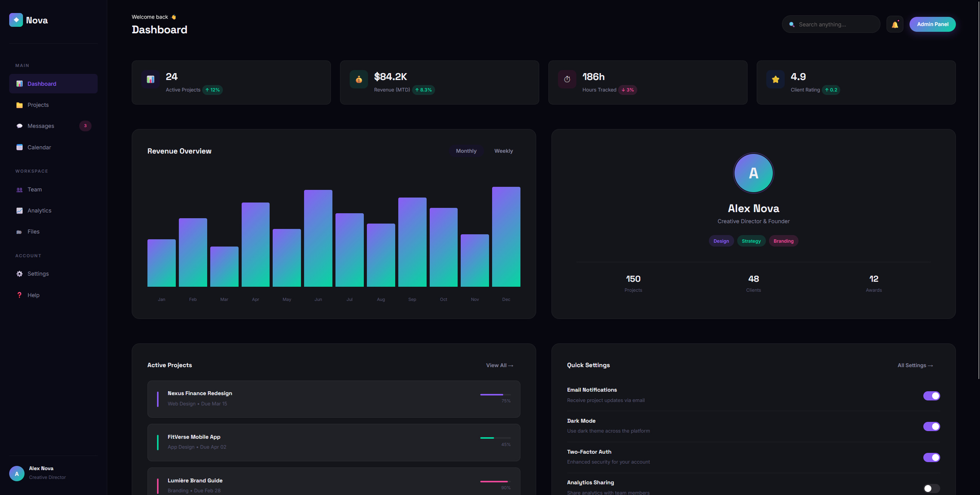Open Calendar from the sidebar icon

20,147
